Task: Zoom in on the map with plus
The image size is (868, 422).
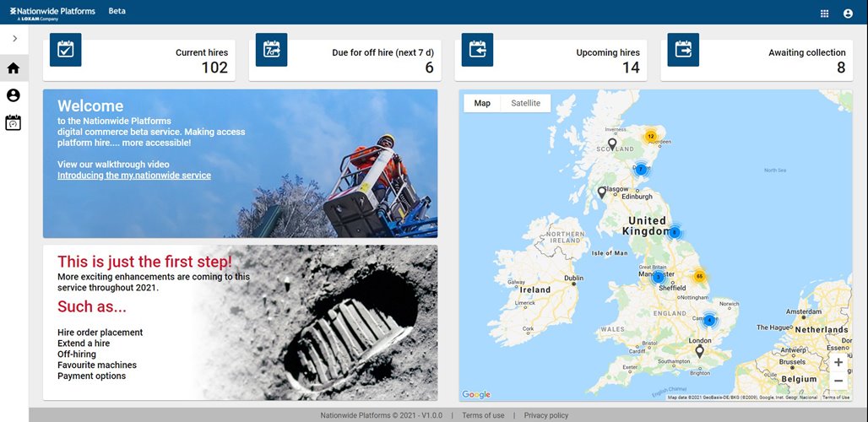Action: point(838,362)
